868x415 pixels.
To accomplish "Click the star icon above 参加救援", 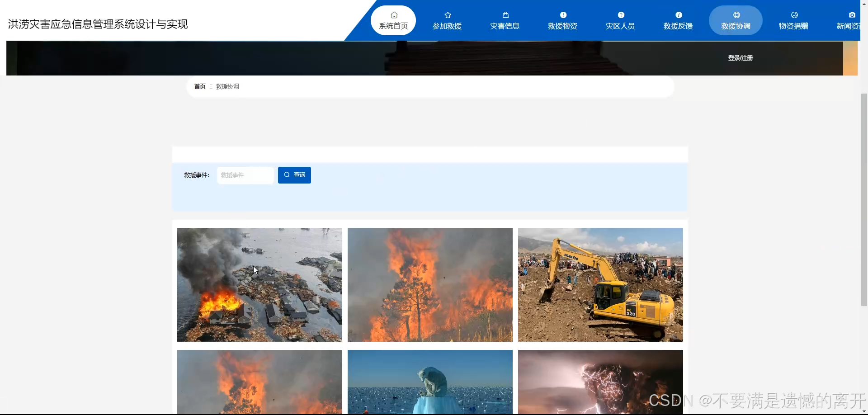I will pyautogui.click(x=448, y=15).
